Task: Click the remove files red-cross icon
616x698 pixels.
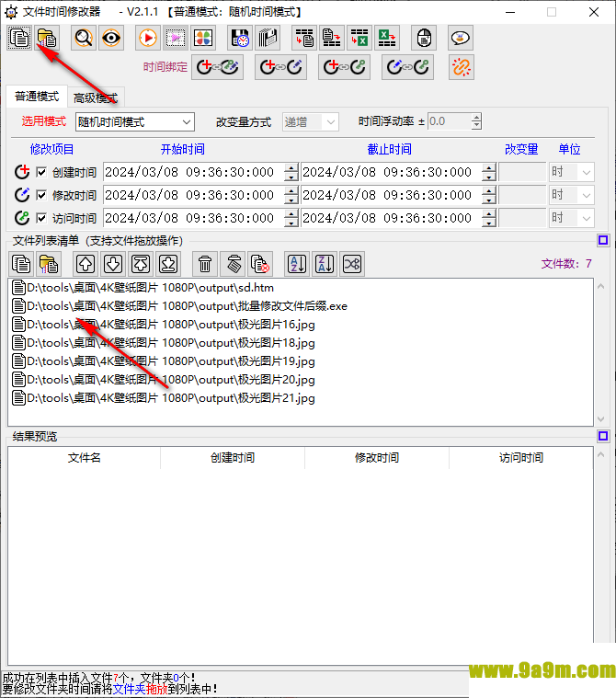Action: (260, 264)
